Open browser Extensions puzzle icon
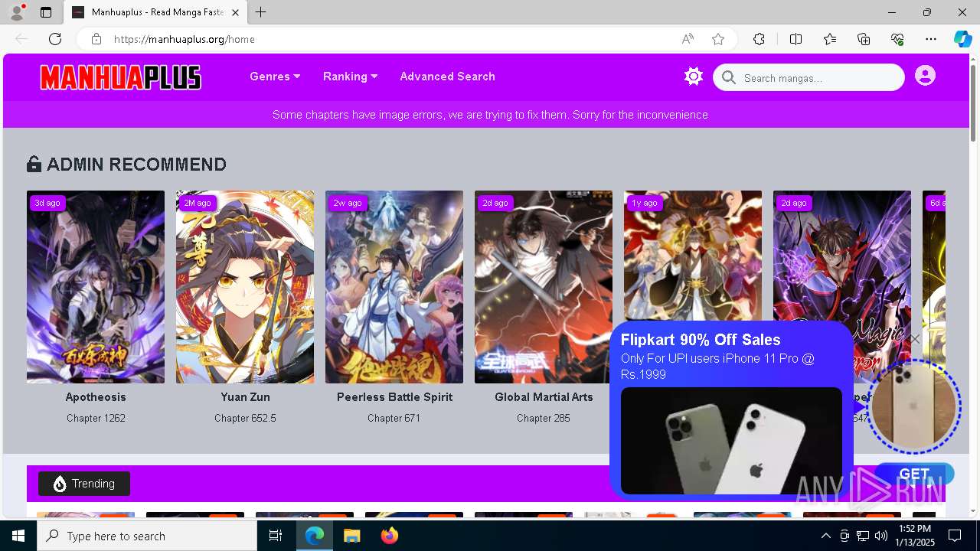 coord(759,39)
